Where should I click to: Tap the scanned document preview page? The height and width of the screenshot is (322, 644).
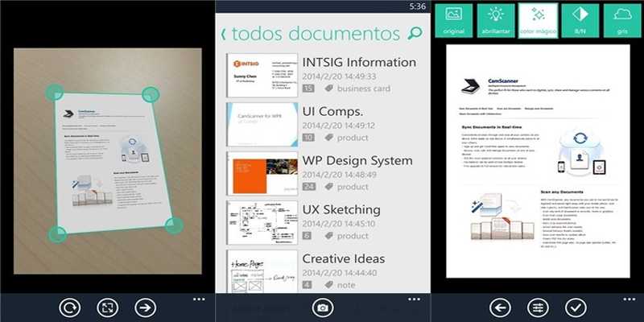[538, 161]
